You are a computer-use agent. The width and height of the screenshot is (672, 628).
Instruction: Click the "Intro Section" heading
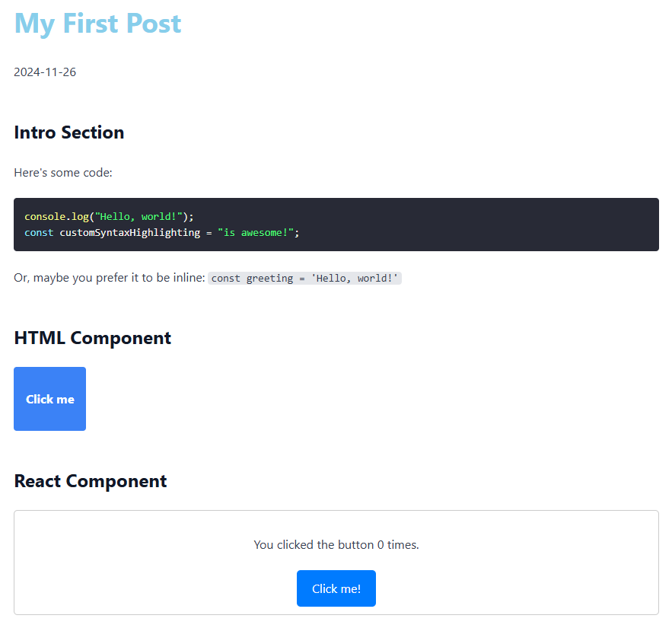coord(68,132)
